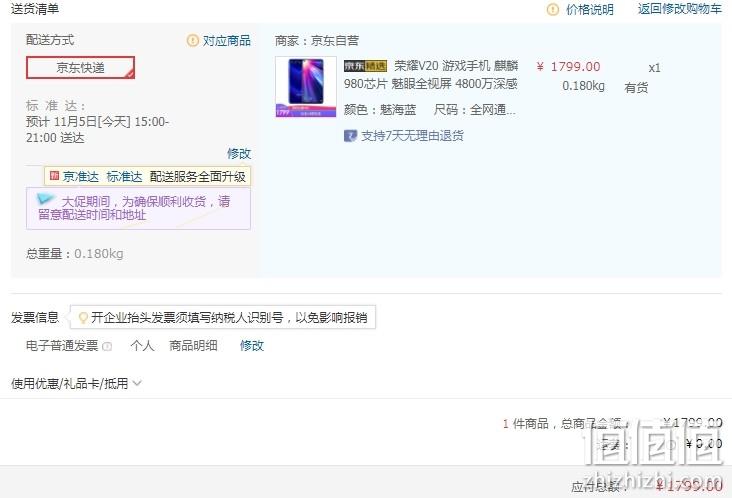Screen dimensions: 732x498
Task: Expand the 使用优惠/礼品卡/抵用 section
Action: pos(70,384)
